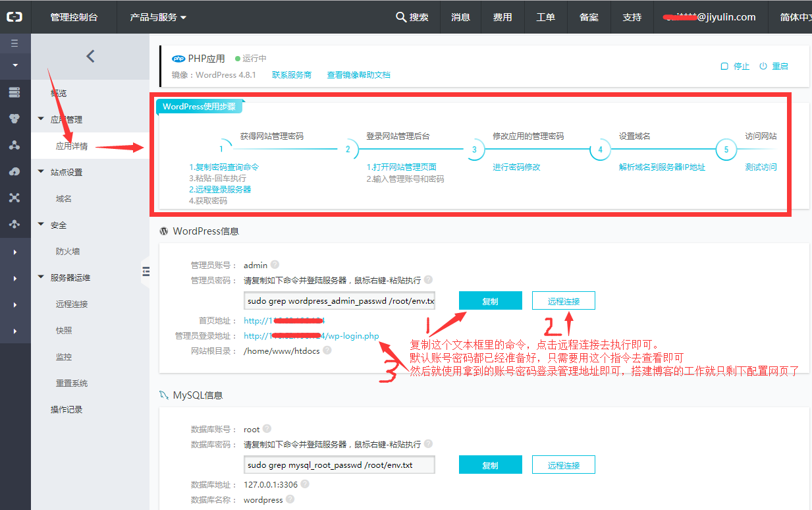Click help icon beside 数据库密码 instruction
This screenshot has height=510, width=812.
point(428,443)
